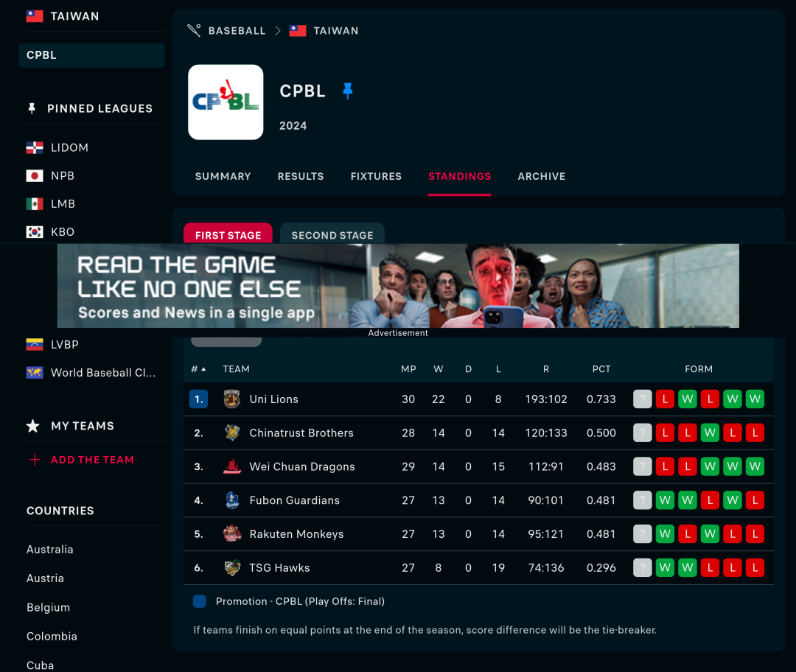
Task: Open the NPB pinned league
Action: [x=63, y=175]
